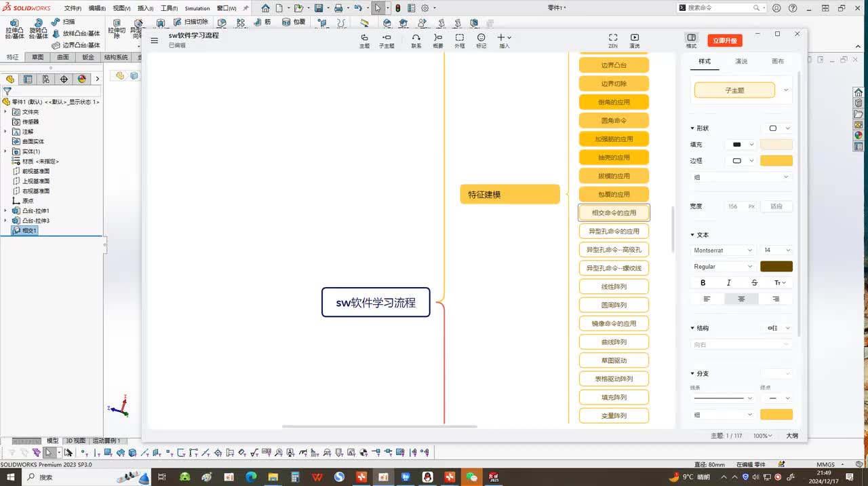Enter ZEN mode
Image resolution: width=868 pixels, height=486 pixels.
[x=613, y=41]
